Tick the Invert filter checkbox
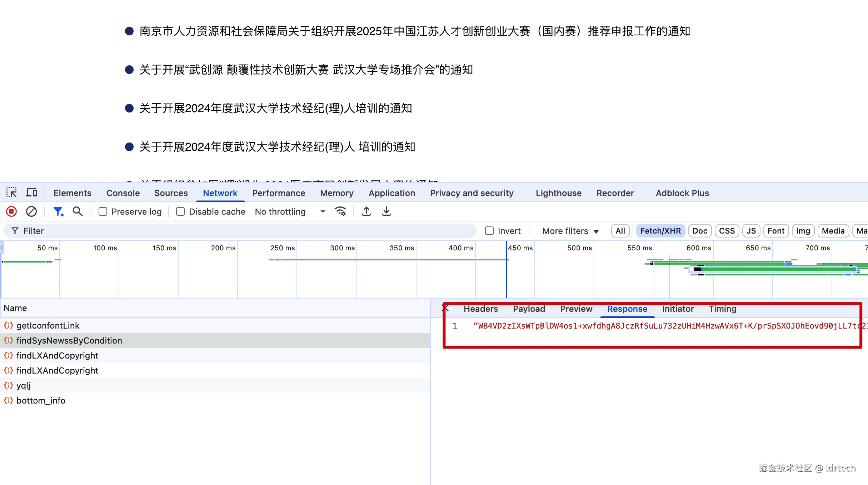868x485 pixels. pos(489,231)
